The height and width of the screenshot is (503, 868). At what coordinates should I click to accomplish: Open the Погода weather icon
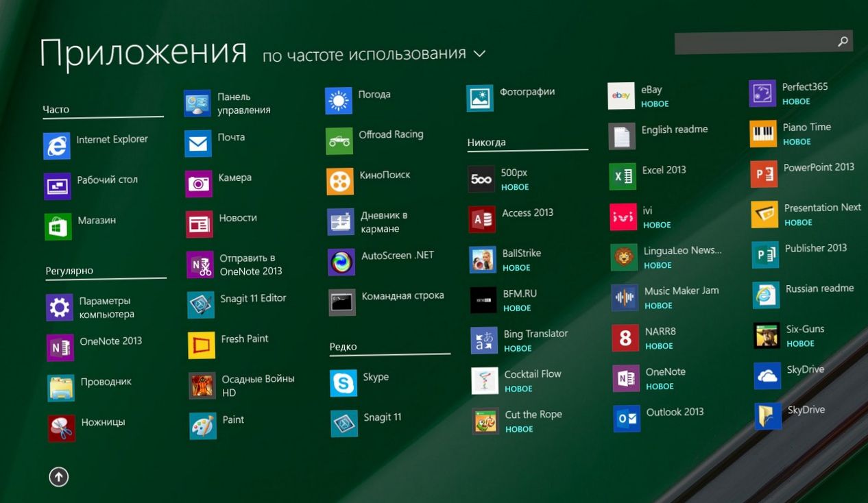coord(339,101)
